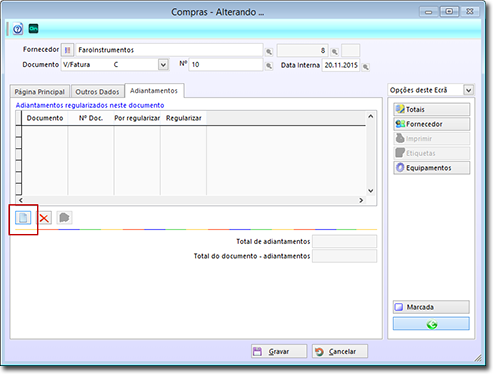Click Total de adiantamentos field
The width and height of the screenshot is (496, 378).
[344, 241]
